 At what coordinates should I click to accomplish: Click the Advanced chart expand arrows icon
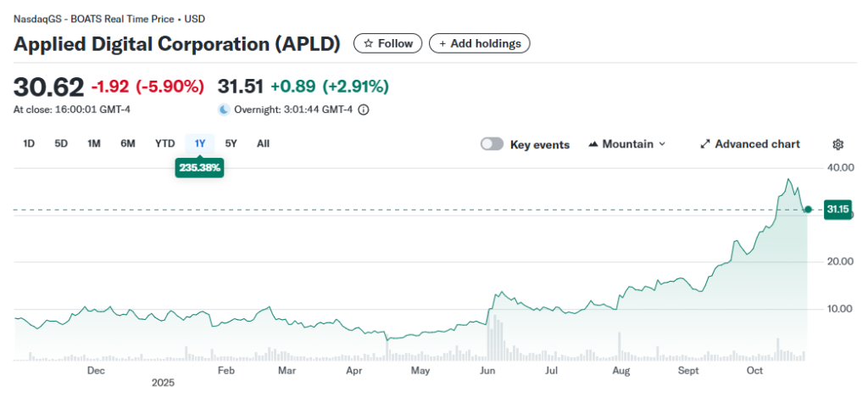[x=704, y=144]
